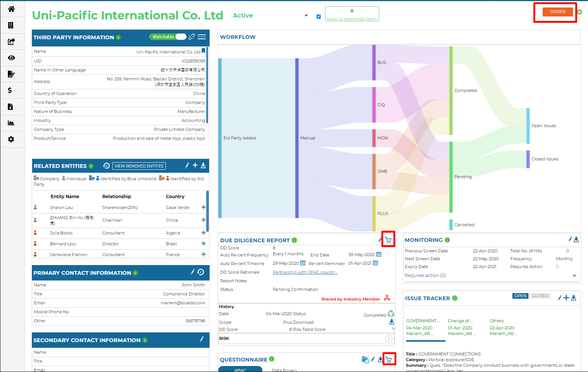Viewport: 588px width, 372px height.
Task: Switch Issue Tracker to CLOSED
Action: (x=540, y=296)
